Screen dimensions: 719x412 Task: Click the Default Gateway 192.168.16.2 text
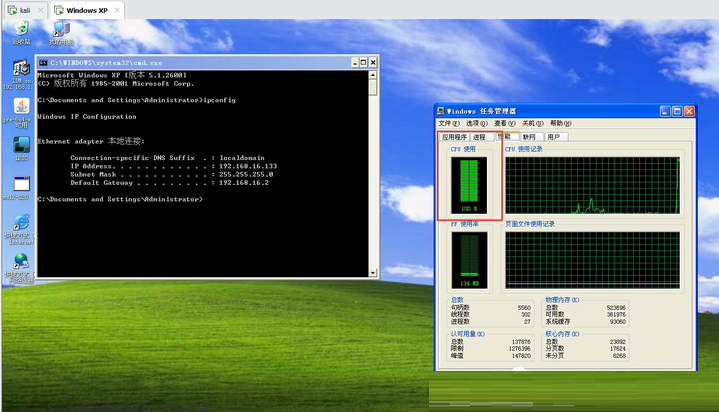point(244,183)
